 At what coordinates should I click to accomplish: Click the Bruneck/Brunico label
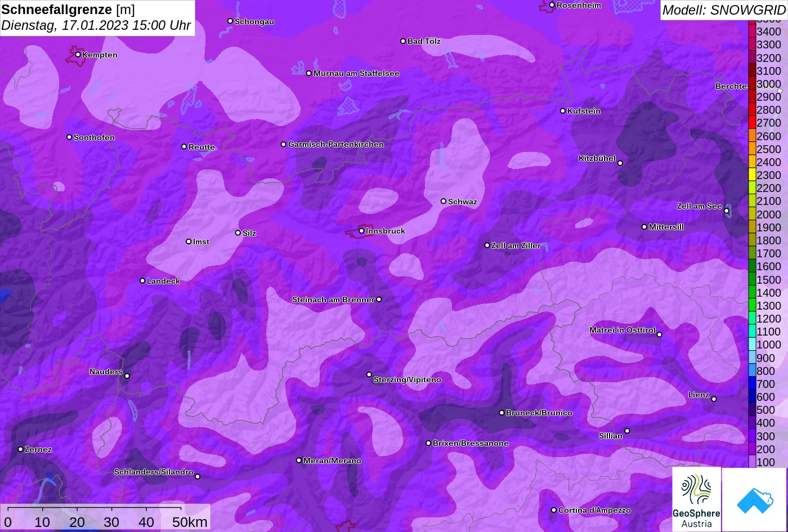[x=539, y=413]
